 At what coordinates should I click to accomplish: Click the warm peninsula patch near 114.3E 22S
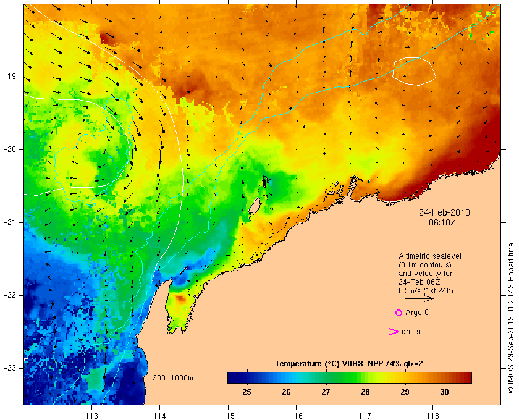180,299
